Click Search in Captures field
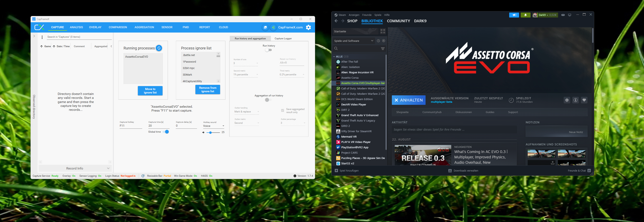The width and height of the screenshot is (644, 222). (79, 37)
